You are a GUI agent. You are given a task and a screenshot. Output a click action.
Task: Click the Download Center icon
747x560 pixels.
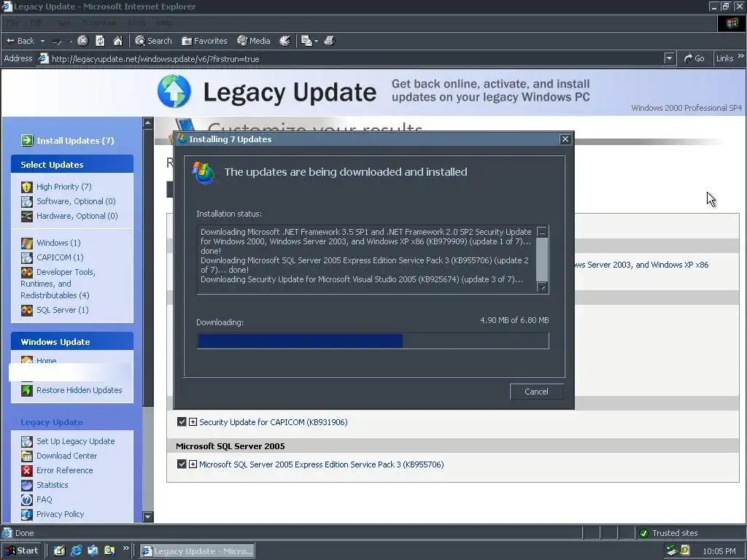[27, 456]
